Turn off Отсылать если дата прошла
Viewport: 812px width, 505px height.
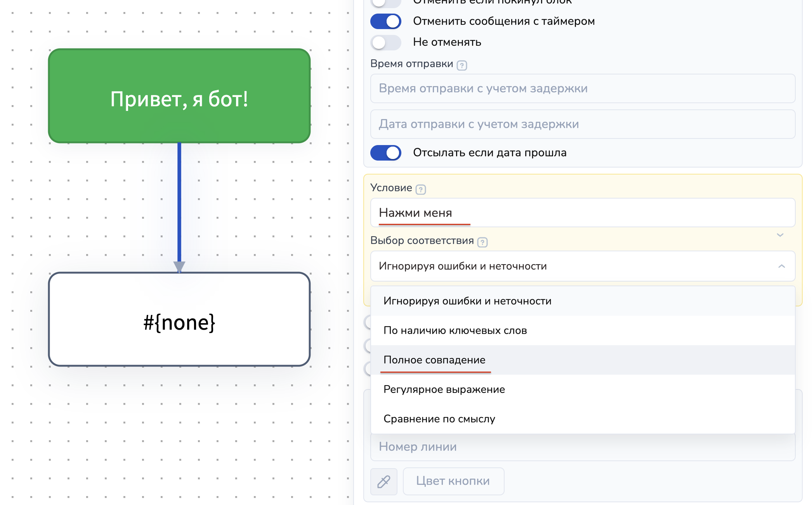(x=385, y=153)
